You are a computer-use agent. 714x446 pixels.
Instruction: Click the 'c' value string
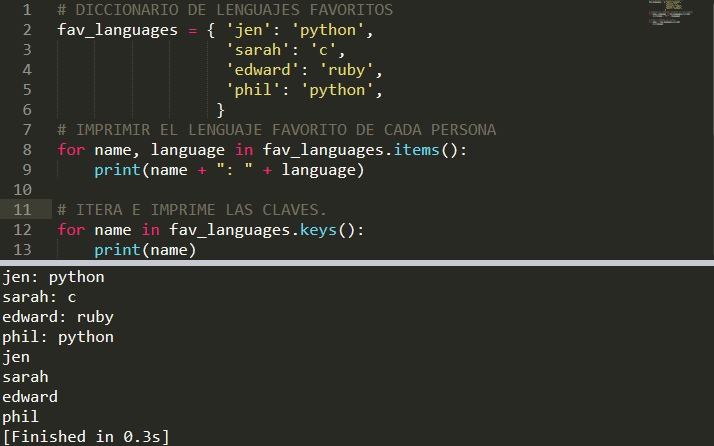pyautogui.click(x=323, y=50)
